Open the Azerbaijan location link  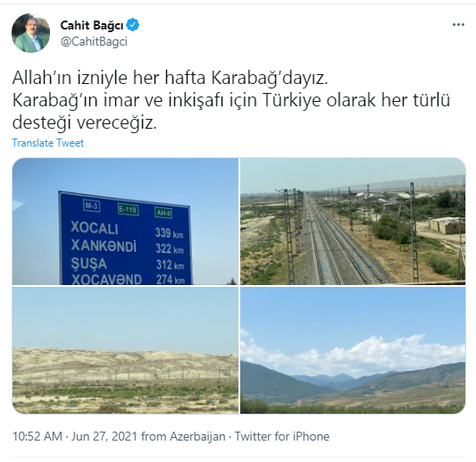click(197, 436)
